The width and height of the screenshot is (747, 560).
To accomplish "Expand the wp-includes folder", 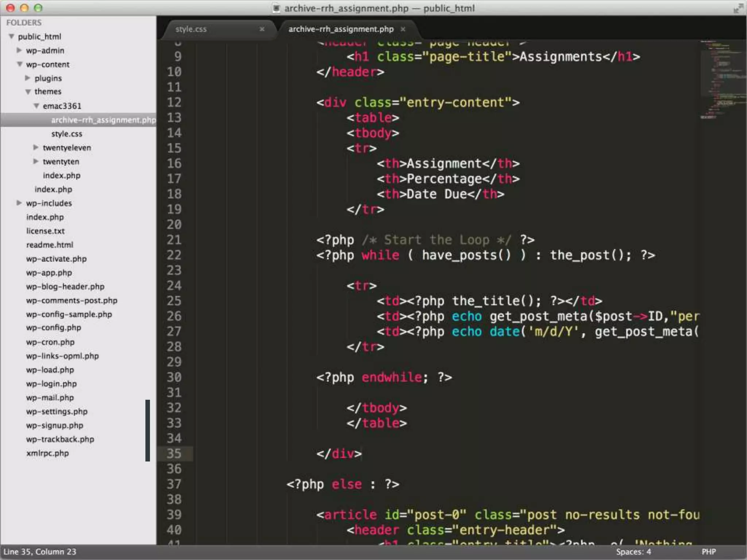I will [x=19, y=203].
